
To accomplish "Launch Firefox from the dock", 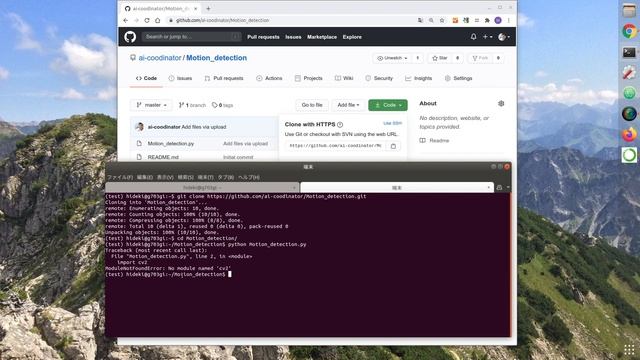I will 629,134.
